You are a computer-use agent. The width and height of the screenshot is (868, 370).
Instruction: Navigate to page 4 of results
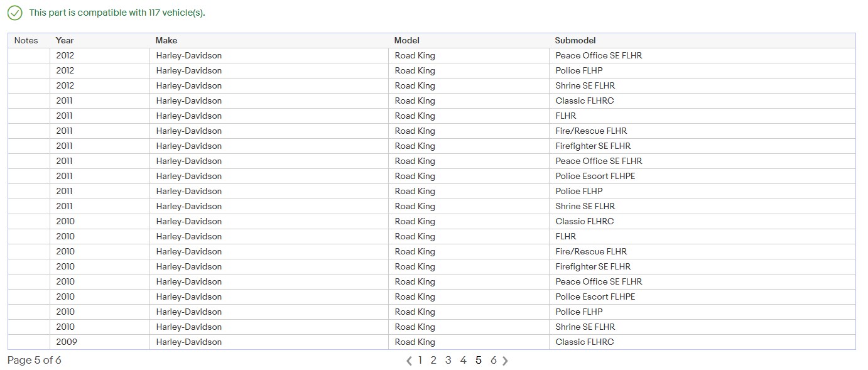(x=464, y=360)
